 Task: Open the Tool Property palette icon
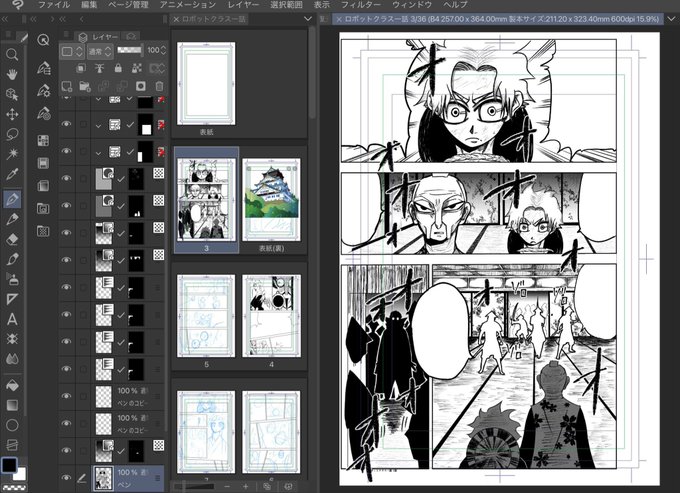pyautogui.click(x=43, y=91)
